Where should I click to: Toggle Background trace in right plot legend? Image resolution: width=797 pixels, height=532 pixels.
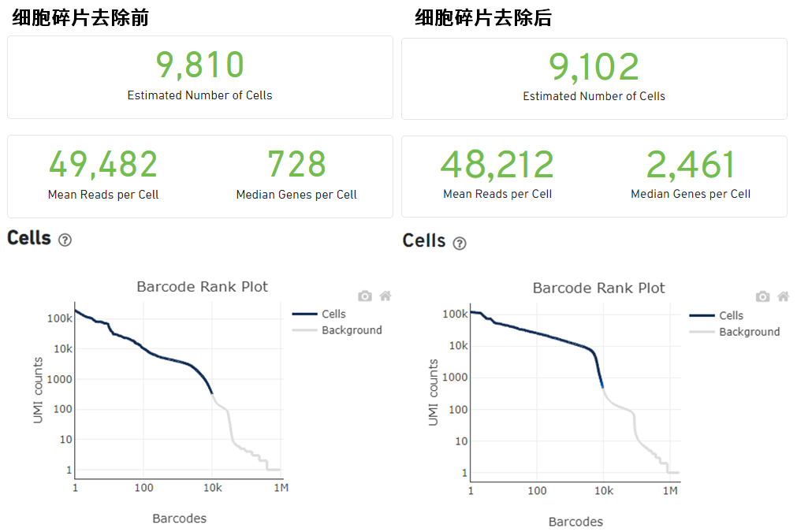(x=749, y=332)
